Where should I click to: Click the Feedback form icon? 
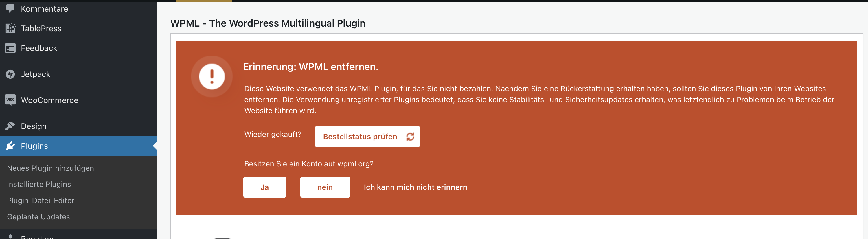pyautogui.click(x=10, y=48)
